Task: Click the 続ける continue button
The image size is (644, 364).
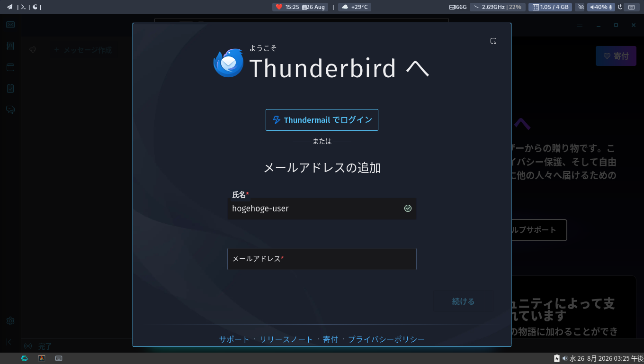Action: (x=463, y=301)
